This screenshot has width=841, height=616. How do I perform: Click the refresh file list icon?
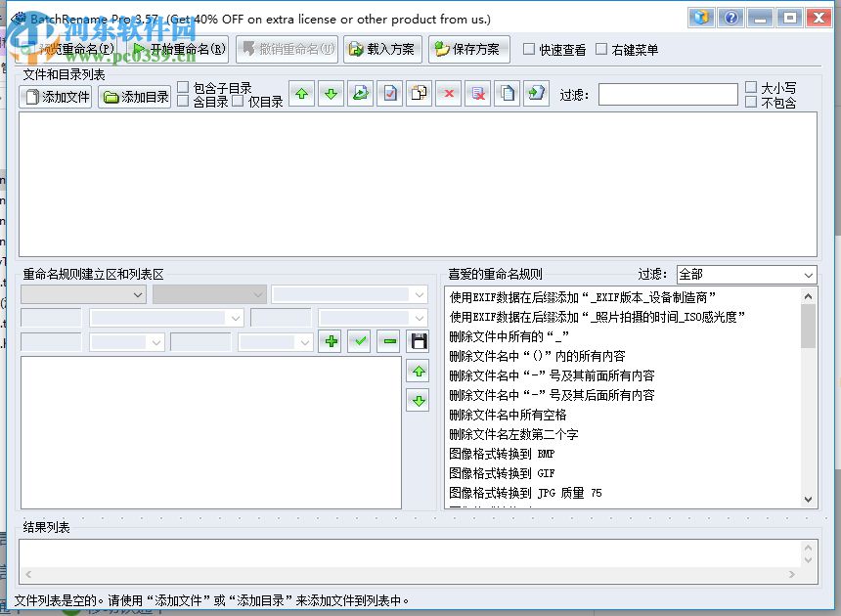pyautogui.click(x=361, y=94)
